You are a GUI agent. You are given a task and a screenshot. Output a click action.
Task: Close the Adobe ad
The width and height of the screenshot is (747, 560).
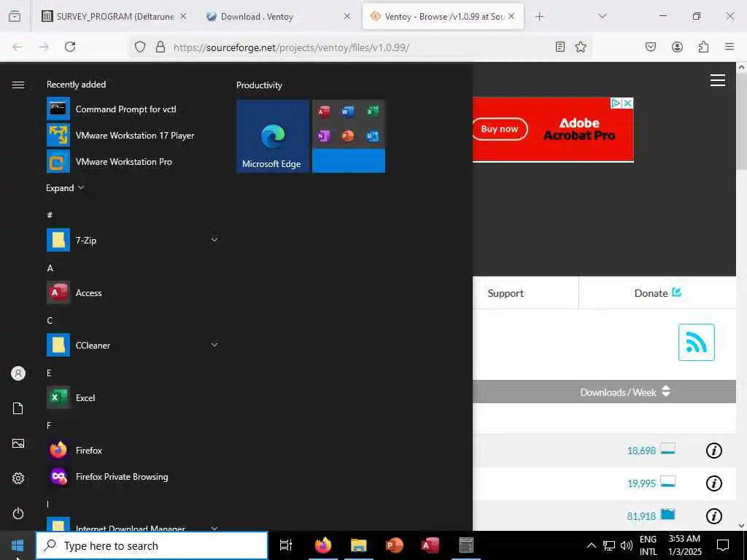coord(628,103)
